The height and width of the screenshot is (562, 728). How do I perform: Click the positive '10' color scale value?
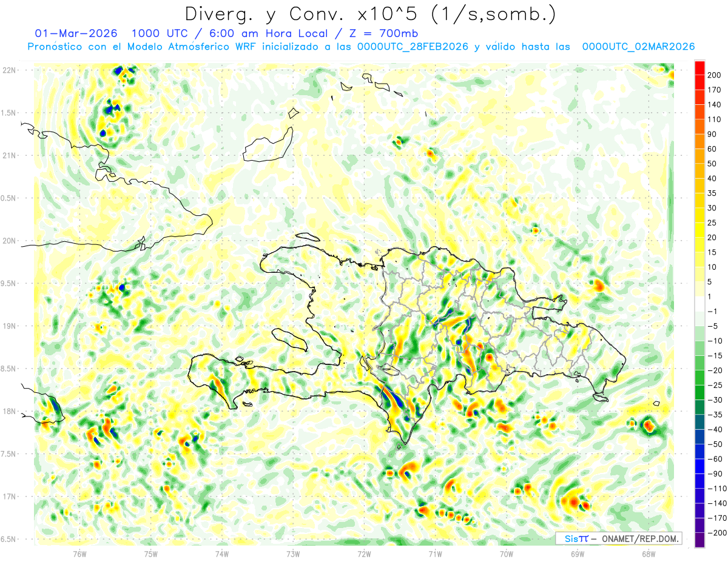[712, 267]
